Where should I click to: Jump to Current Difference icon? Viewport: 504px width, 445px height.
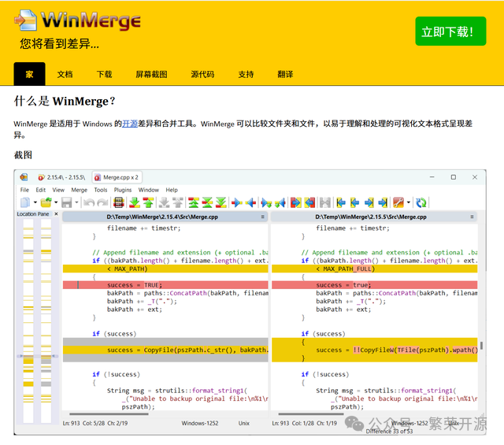pos(207,202)
